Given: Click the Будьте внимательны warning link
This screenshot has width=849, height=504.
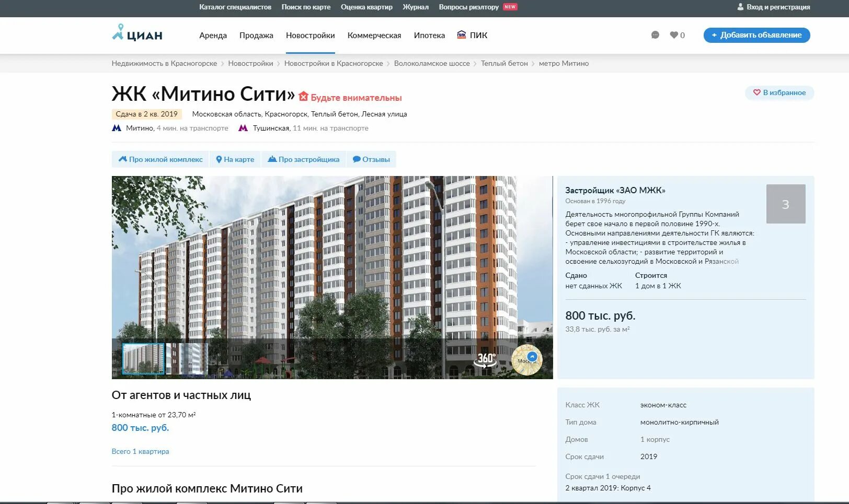Looking at the screenshot, I should point(356,98).
